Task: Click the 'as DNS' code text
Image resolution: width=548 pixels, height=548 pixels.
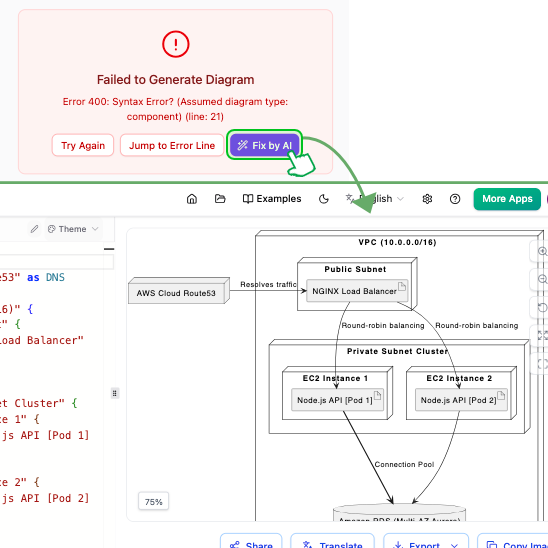Action: pos(46,277)
